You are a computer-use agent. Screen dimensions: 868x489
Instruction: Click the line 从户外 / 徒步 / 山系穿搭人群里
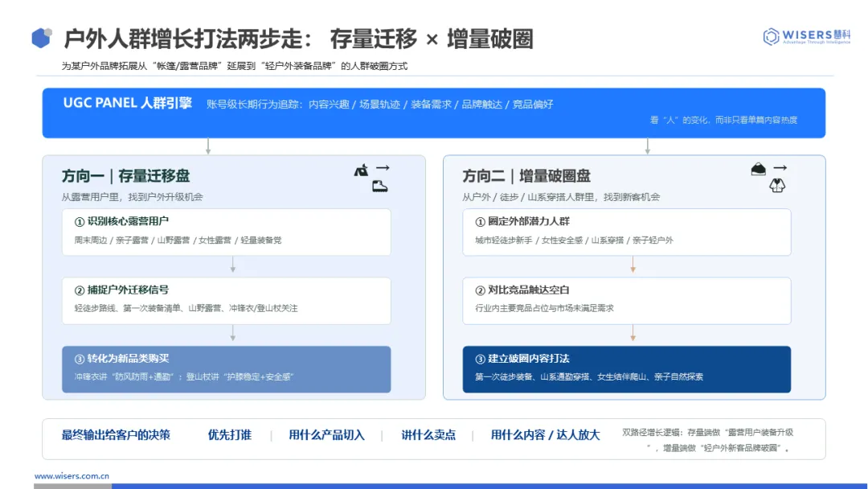pyautogui.click(x=528, y=197)
